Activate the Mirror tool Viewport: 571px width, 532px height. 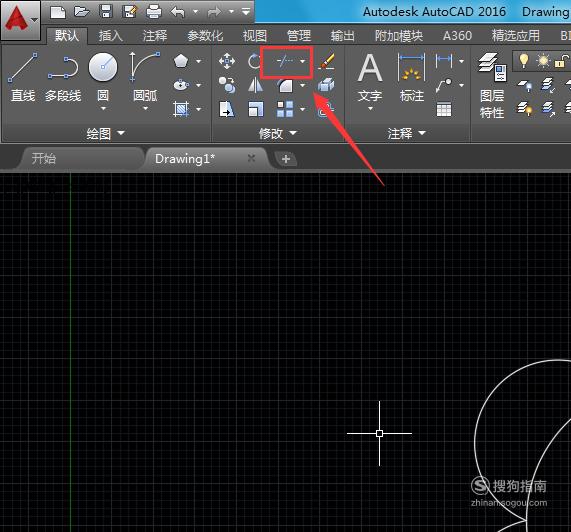click(256, 85)
